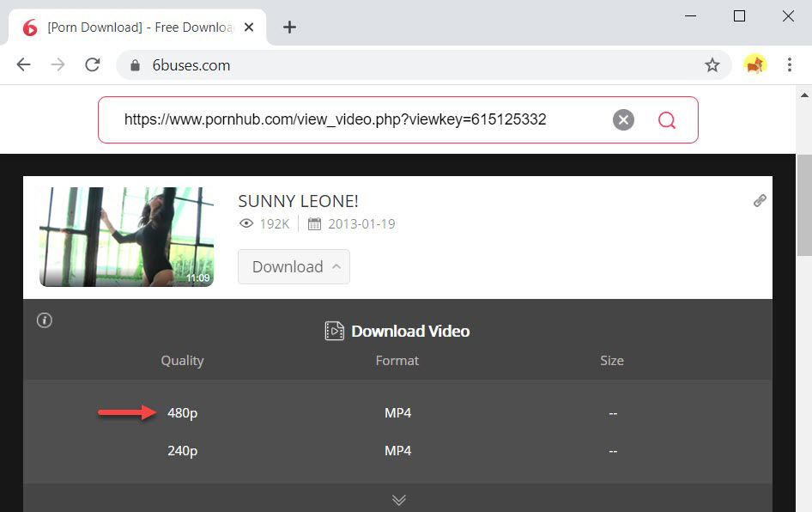Image resolution: width=812 pixels, height=512 pixels.
Task: Click the page scrollbar thumb
Action: [x=803, y=204]
